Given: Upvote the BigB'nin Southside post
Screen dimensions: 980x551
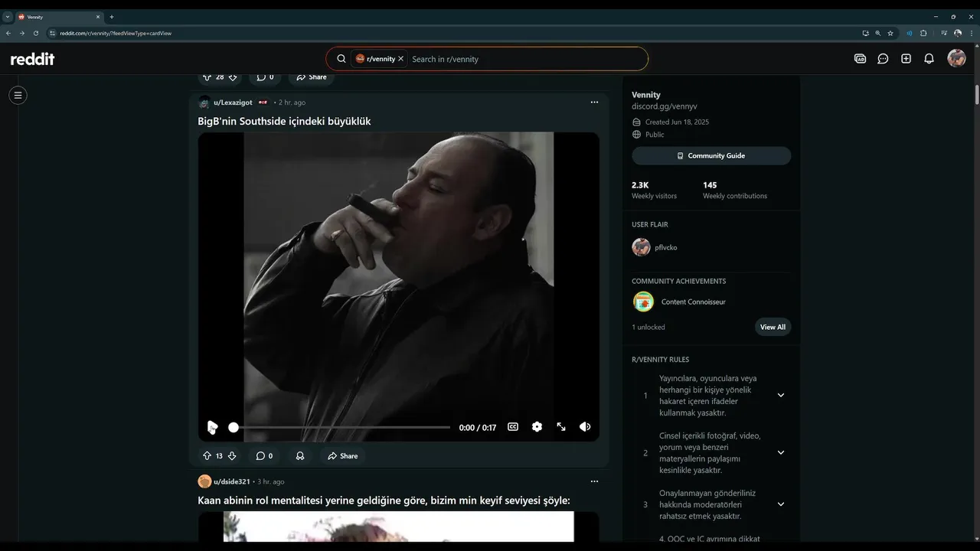Looking at the screenshot, I should [207, 455].
